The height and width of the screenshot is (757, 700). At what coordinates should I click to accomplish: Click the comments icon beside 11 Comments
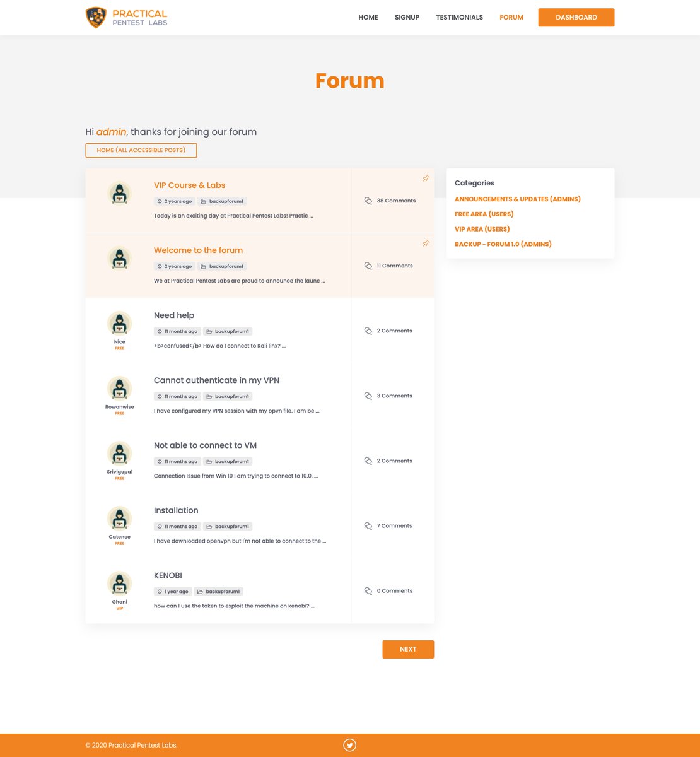point(368,266)
